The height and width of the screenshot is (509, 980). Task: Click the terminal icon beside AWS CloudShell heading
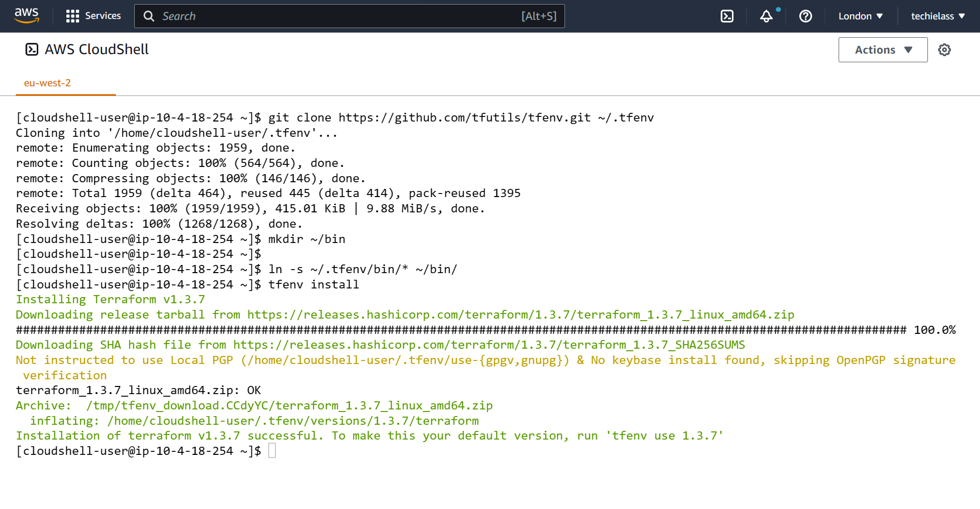[x=32, y=49]
